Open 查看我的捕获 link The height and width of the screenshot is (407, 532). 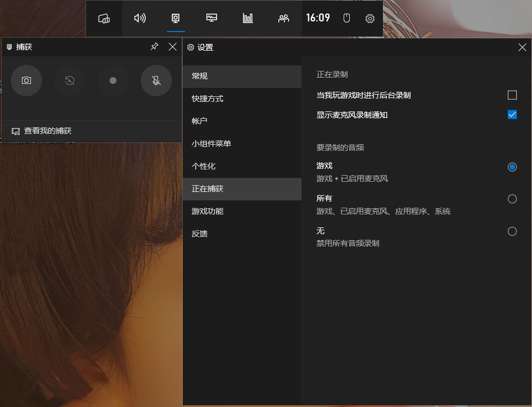point(48,131)
